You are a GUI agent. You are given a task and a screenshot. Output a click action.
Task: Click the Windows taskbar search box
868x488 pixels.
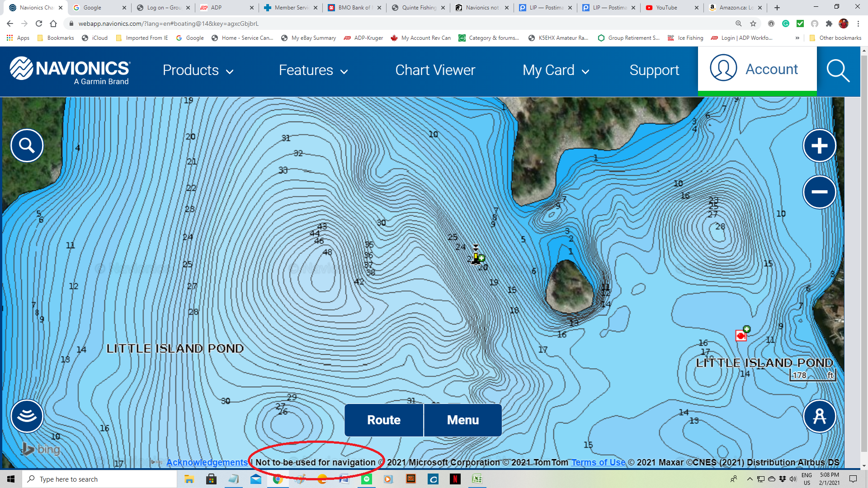point(99,479)
